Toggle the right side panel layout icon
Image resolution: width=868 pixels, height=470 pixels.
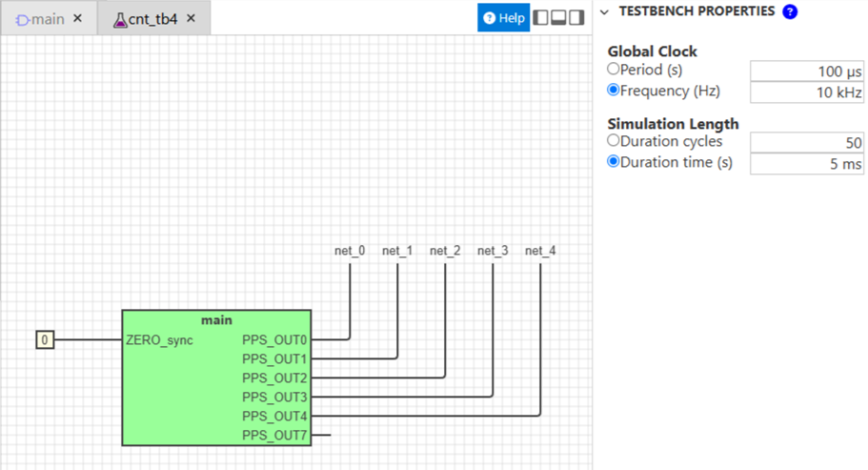[576, 18]
